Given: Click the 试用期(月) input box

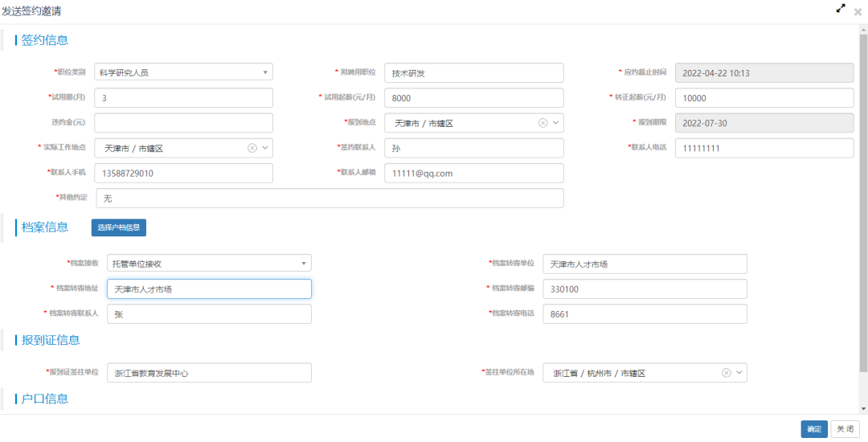Looking at the screenshot, I should (x=183, y=98).
